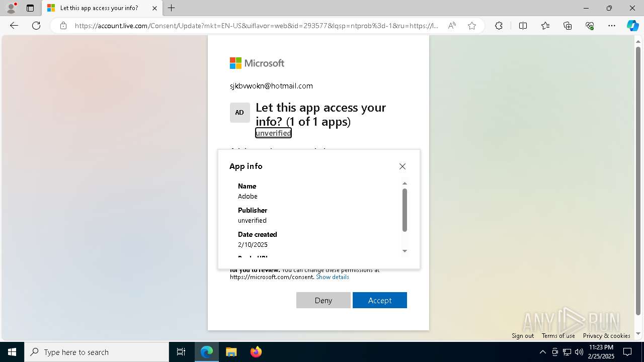
Task: View site information lock icon
Action: click(63, 26)
